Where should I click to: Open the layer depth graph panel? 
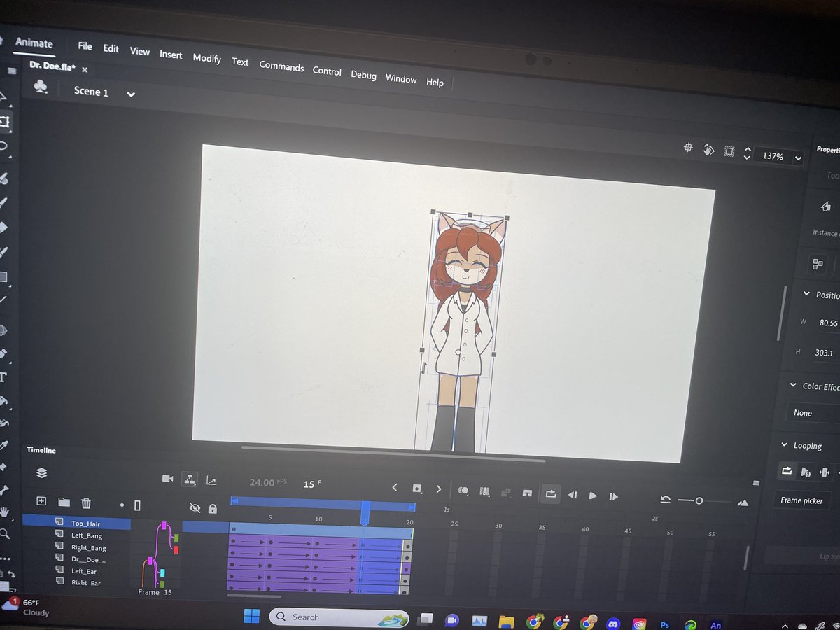tap(211, 481)
